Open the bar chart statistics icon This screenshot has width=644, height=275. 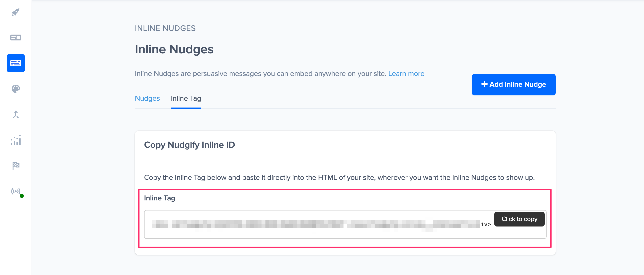(16, 140)
